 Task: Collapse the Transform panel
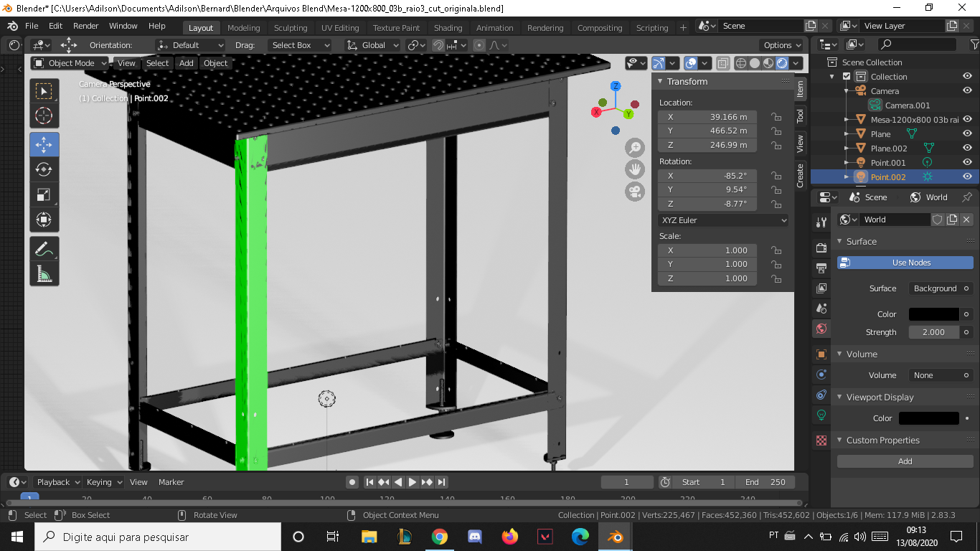coord(660,82)
